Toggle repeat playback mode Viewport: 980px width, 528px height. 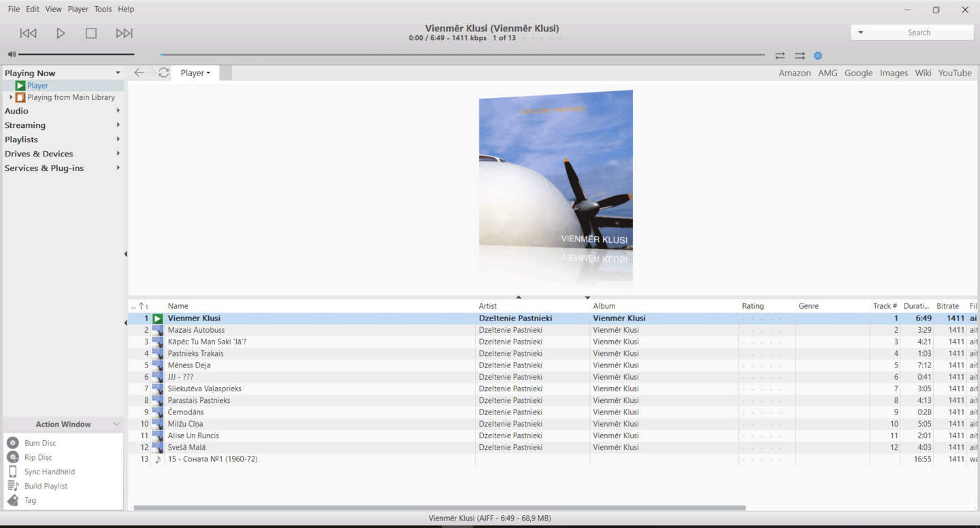pyautogui.click(x=780, y=56)
